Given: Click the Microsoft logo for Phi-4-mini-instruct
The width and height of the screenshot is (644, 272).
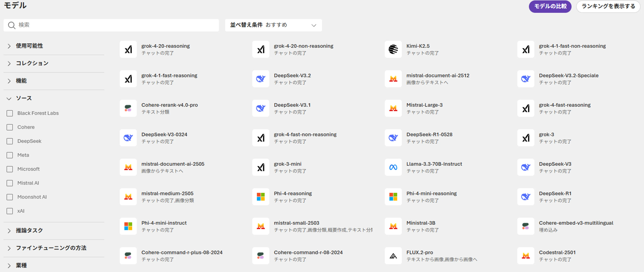Looking at the screenshot, I should click(128, 226).
